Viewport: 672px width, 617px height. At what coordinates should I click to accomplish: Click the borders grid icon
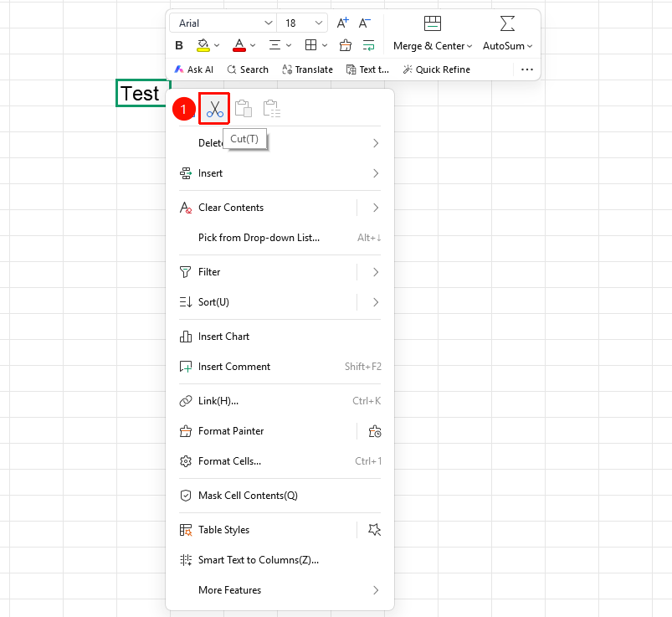coord(310,45)
